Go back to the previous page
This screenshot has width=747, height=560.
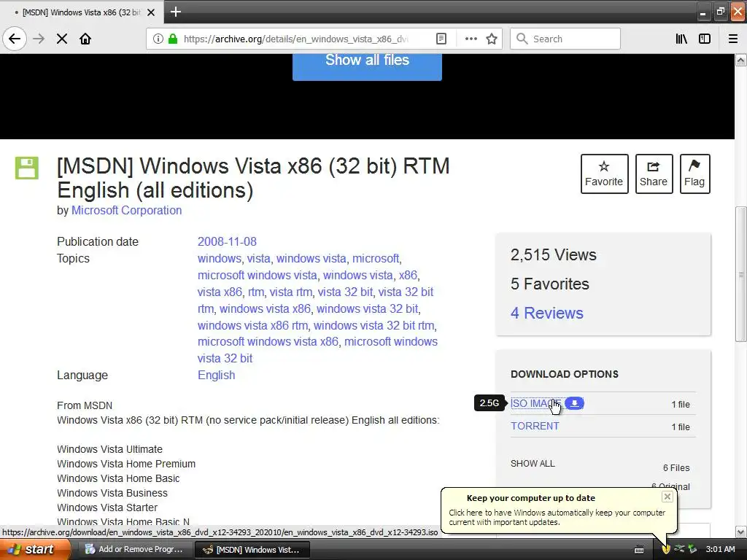point(15,39)
